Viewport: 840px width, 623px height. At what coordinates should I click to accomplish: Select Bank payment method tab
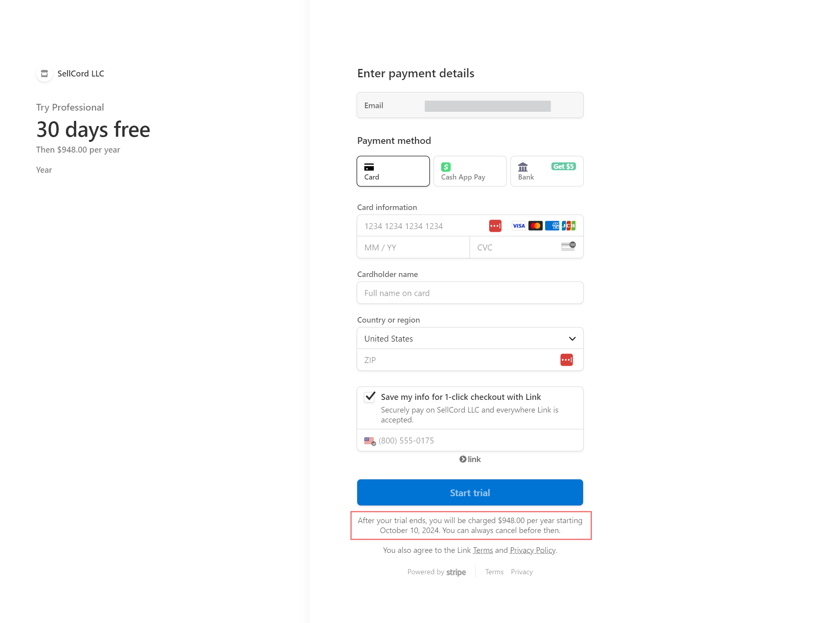coord(546,171)
